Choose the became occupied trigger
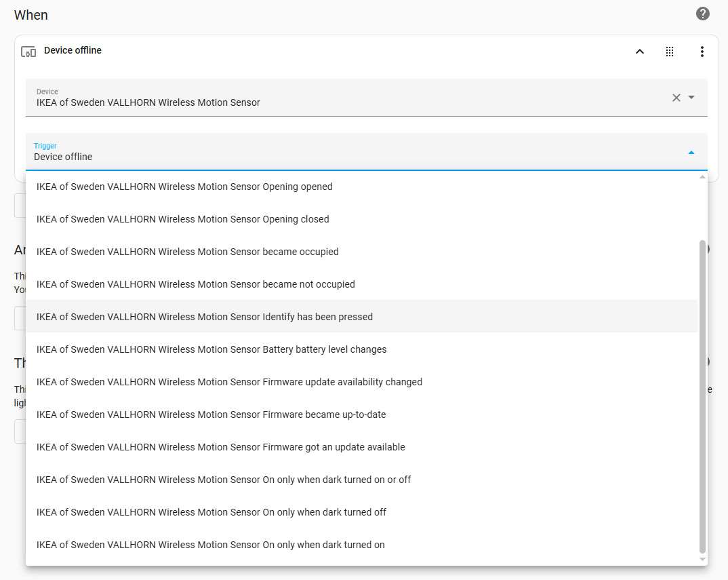The width and height of the screenshot is (728, 580). tap(187, 252)
